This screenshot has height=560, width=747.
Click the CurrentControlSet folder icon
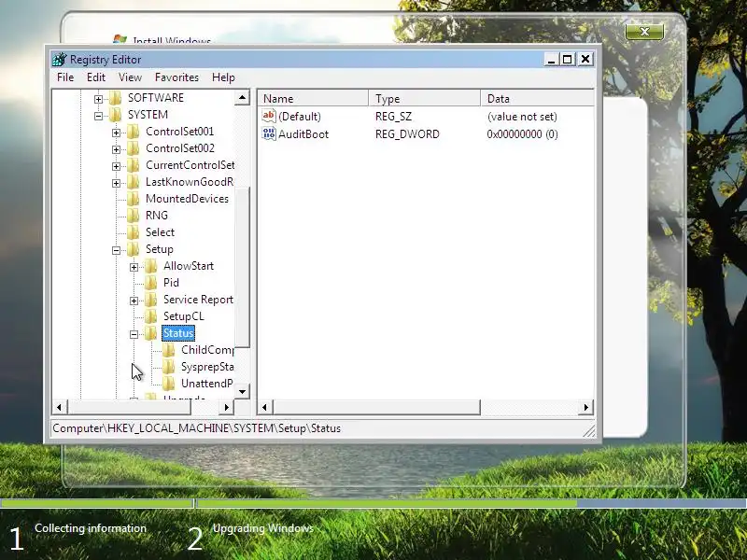(133, 165)
